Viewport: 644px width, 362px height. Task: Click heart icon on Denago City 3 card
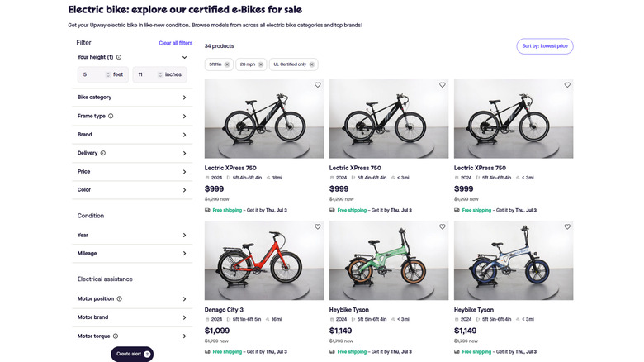[x=318, y=226]
